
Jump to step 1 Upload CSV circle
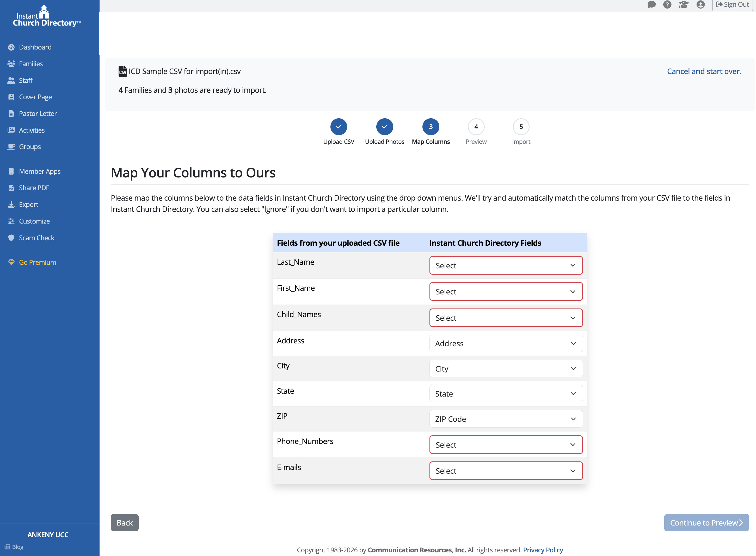pyautogui.click(x=339, y=127)
